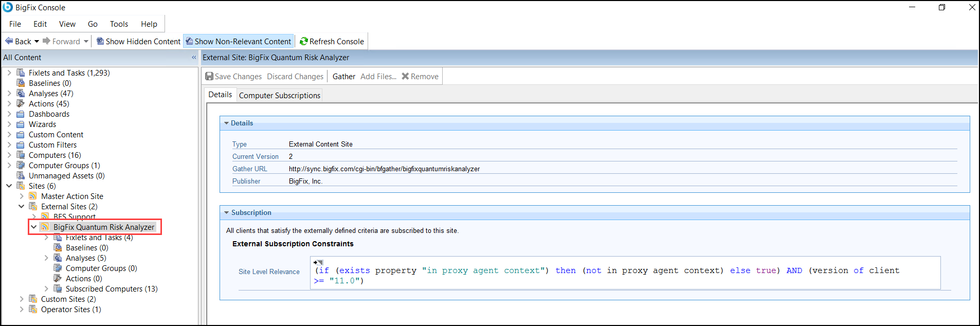Click the Show Hidden Content label

pyautogui.click(x=143, y=41)
